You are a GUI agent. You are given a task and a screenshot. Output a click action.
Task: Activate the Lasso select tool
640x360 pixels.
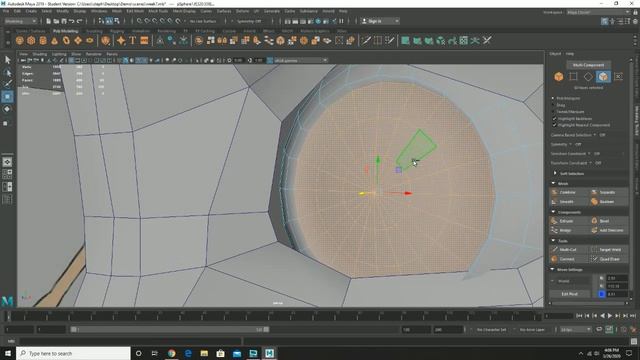7,73
